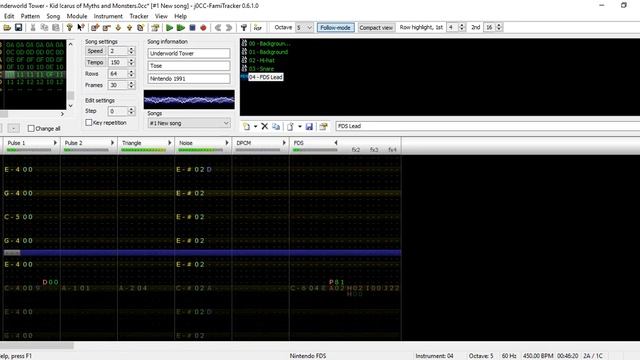This screenshot has height=360, width=640.
Task: Go to previous track icon
Action: [x=218, y=28]
